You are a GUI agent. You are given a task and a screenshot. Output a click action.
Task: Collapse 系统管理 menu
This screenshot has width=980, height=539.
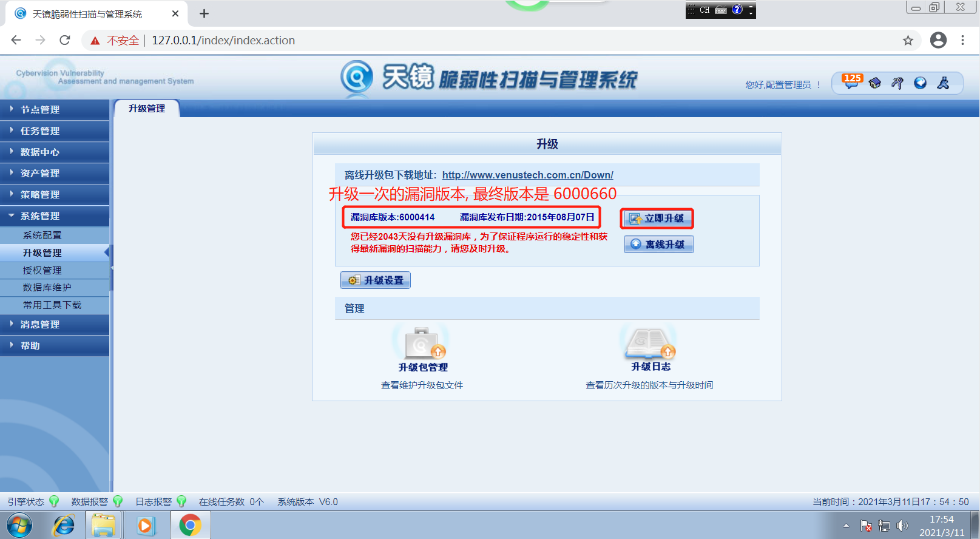pyautogui.click(x=55, y=215)
